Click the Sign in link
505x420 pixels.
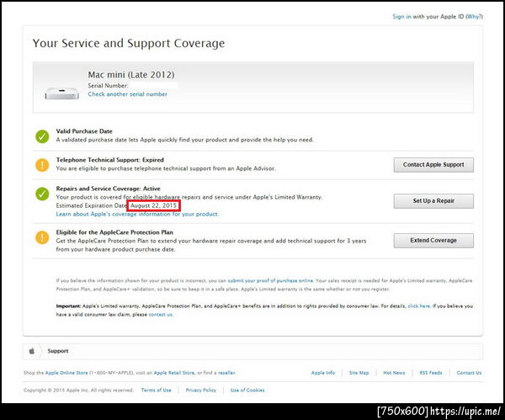tap(401, 17)
